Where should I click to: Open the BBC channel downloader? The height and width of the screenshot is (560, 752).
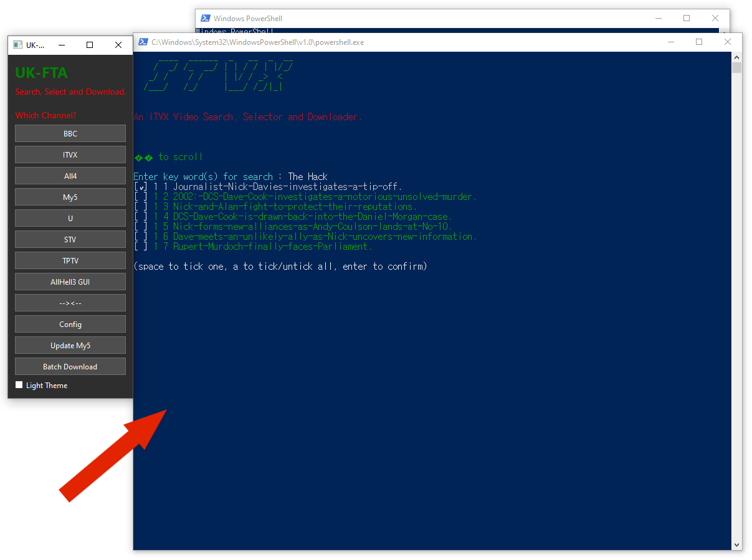70,134
